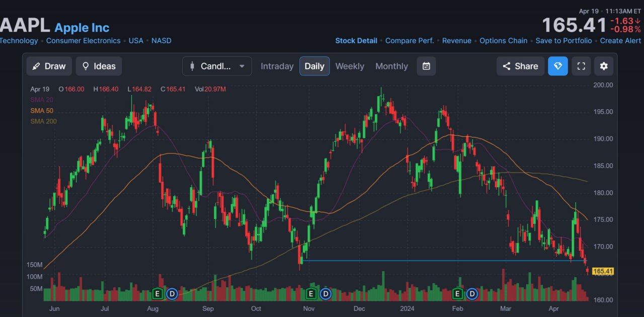The image size is (644, 317).
Task: Open the calendar date range picker
Action: pos(426,66)
